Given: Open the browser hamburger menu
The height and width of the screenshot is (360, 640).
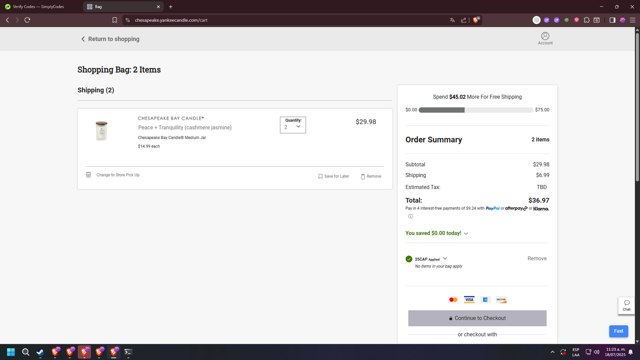Looking at the screenshot, I should (632, 20).
